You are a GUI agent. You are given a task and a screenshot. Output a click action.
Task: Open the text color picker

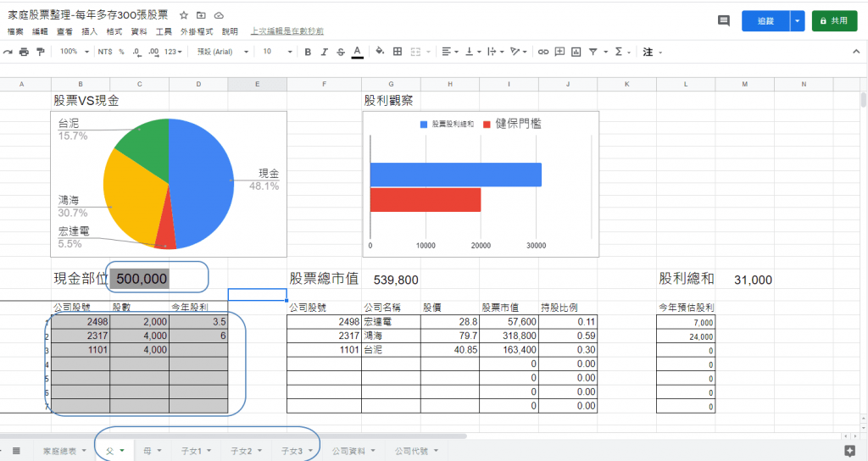tap(357, 52)
